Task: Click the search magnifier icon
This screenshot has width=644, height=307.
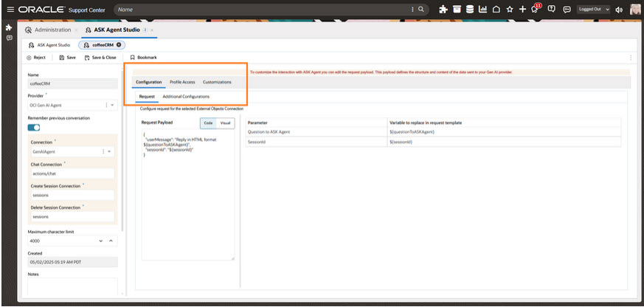Action: (421, 9)
